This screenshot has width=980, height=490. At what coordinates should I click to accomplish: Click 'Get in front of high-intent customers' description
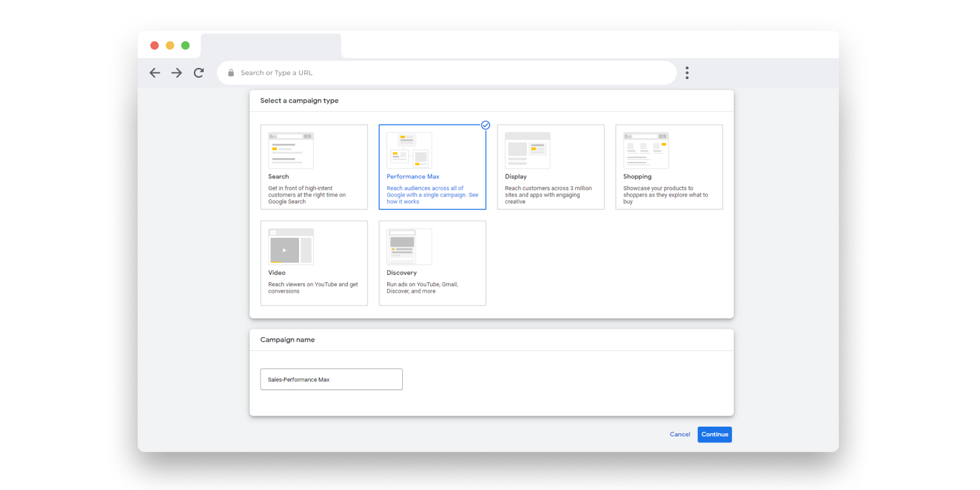coord(307,195)
